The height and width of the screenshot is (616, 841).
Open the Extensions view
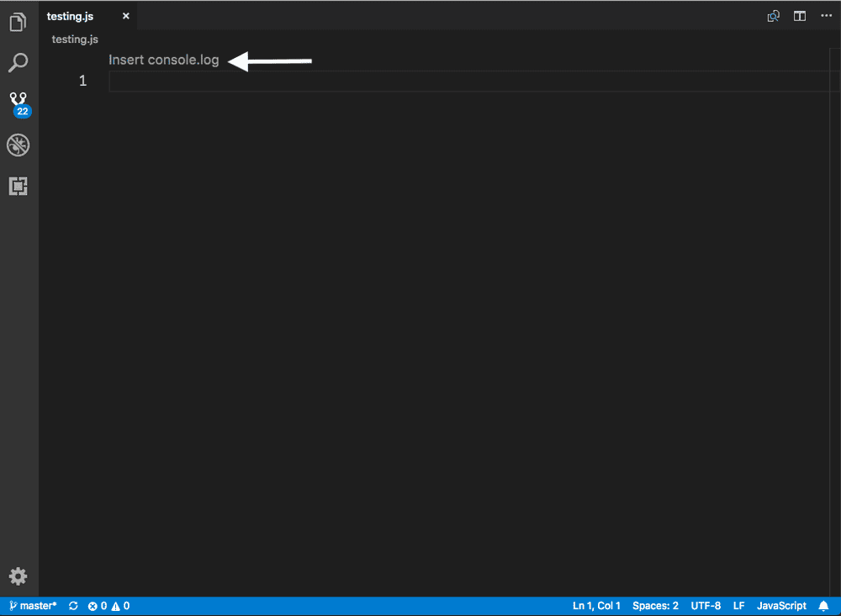coord(19,186)
